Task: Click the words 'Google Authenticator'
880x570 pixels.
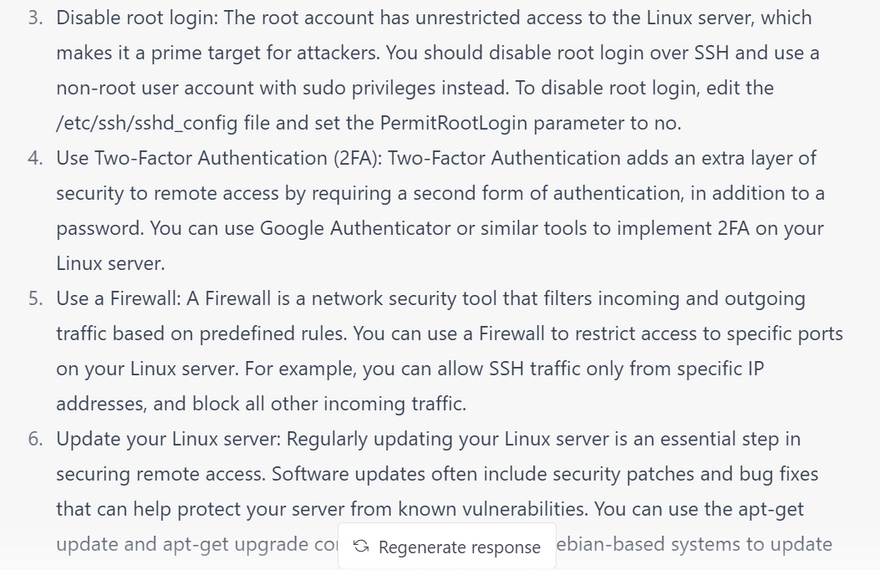Action: (355, 228)
